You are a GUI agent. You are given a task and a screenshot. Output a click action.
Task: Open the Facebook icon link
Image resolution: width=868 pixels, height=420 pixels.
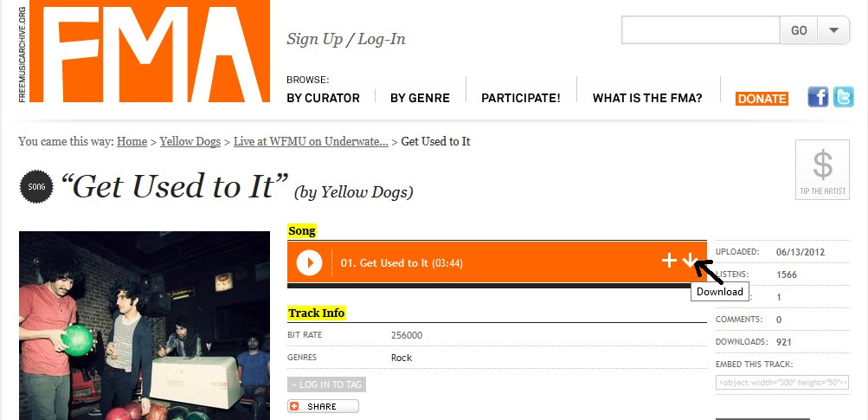tap(818, 97)
